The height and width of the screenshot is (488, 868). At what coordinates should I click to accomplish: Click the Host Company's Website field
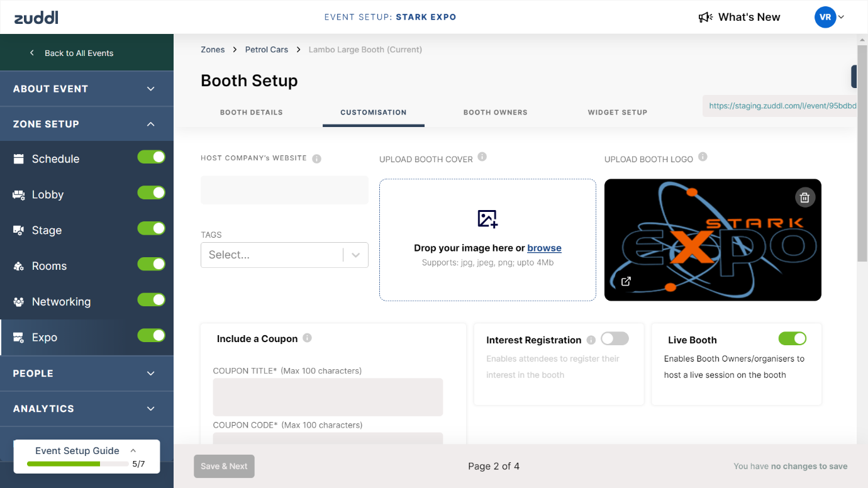(x=284, y=190)
